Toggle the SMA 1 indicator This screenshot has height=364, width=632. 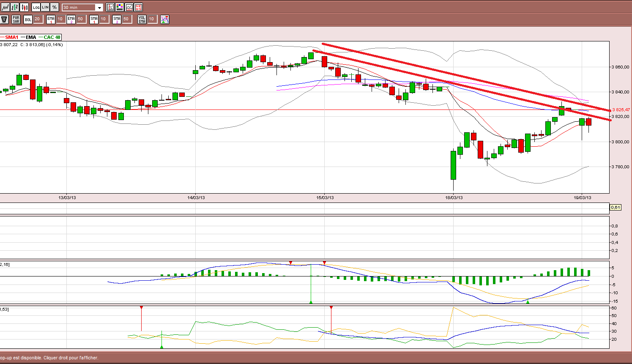[94, 19]
